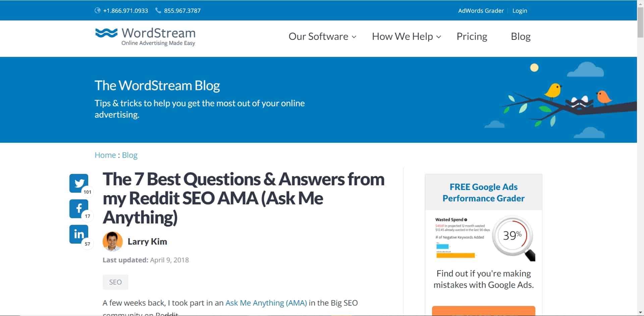Select the SEO category tag
Screen dimensions: 644x316
pyautogui.click(x=115, y=282)
